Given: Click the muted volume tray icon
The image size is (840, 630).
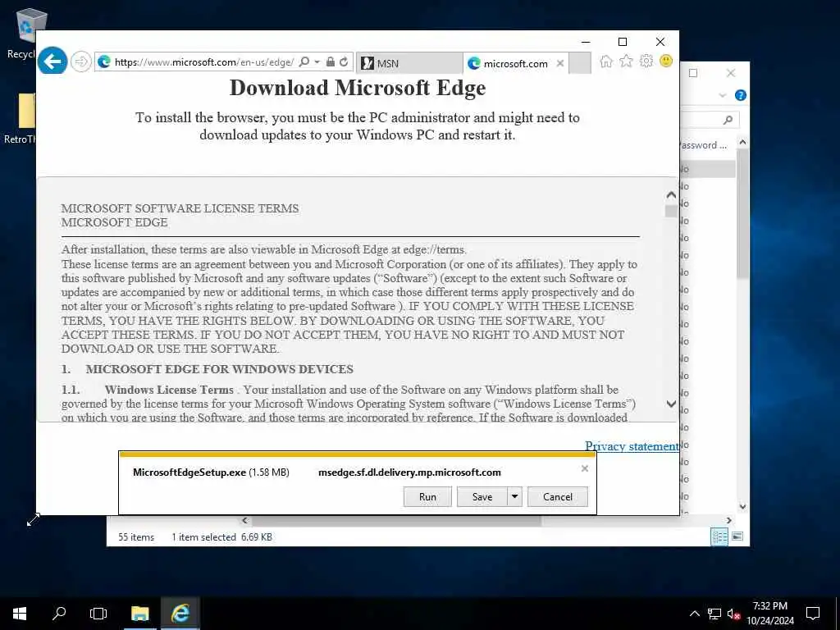Looking at the screenshot, I should pyautogui.click(x=733, y=614).
